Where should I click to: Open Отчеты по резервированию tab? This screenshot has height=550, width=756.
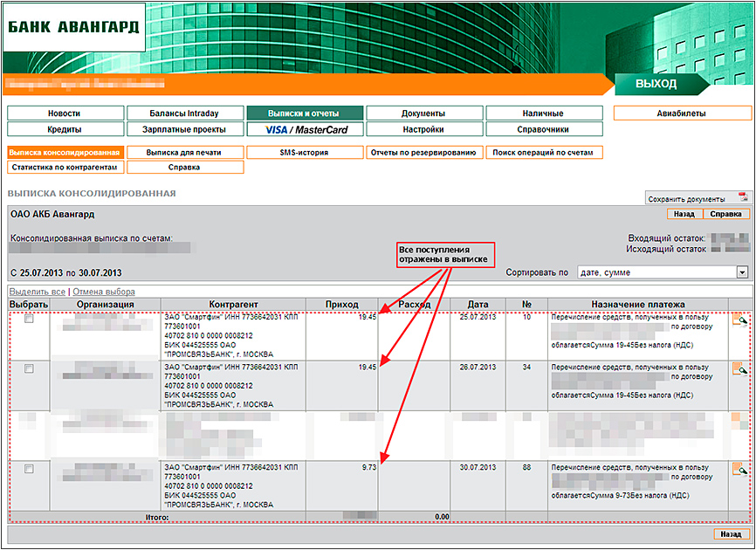point(424,152)
